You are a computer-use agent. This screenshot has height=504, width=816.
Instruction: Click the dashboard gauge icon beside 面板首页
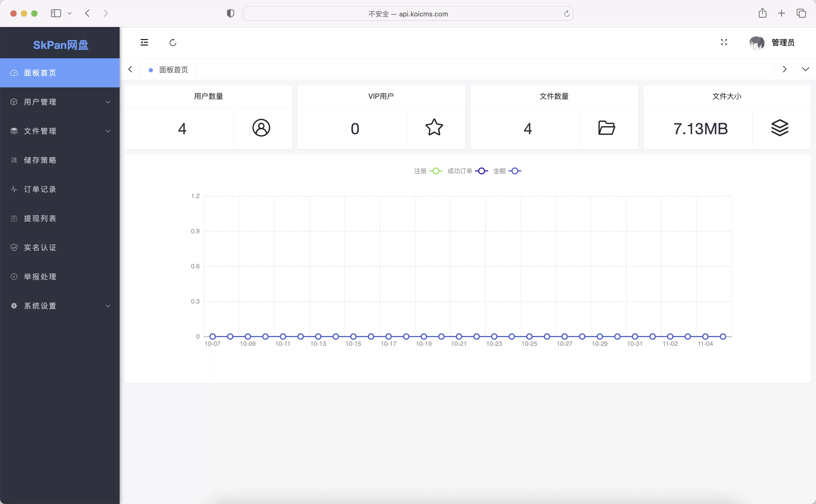click(x=14, y=73)
